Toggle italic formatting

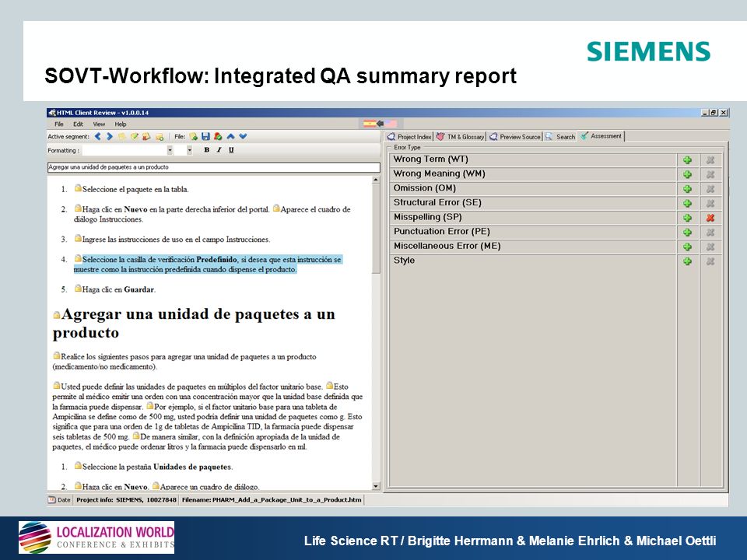click(219, 150)
